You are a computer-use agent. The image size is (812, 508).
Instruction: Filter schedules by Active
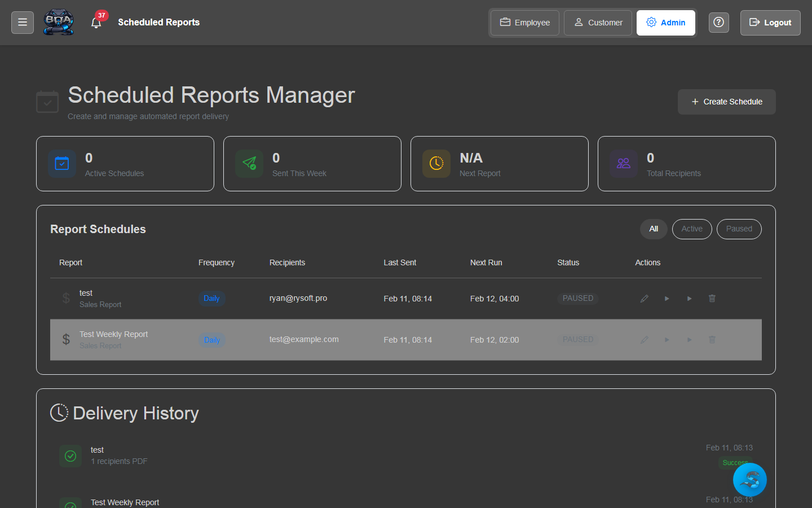(x=692, y=229)
